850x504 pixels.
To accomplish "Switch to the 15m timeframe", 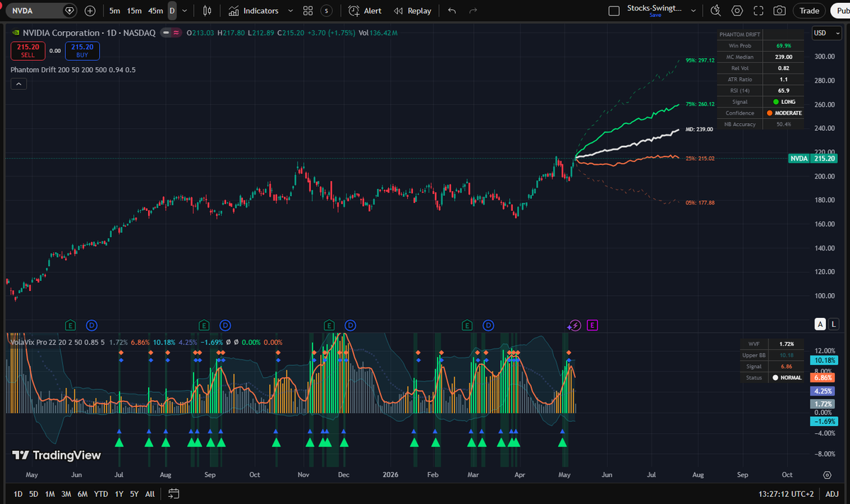I will tap(135, 11).
